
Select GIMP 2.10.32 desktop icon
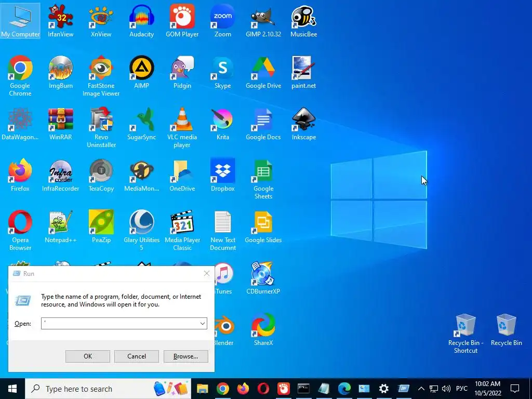click(x=263, y=20)
